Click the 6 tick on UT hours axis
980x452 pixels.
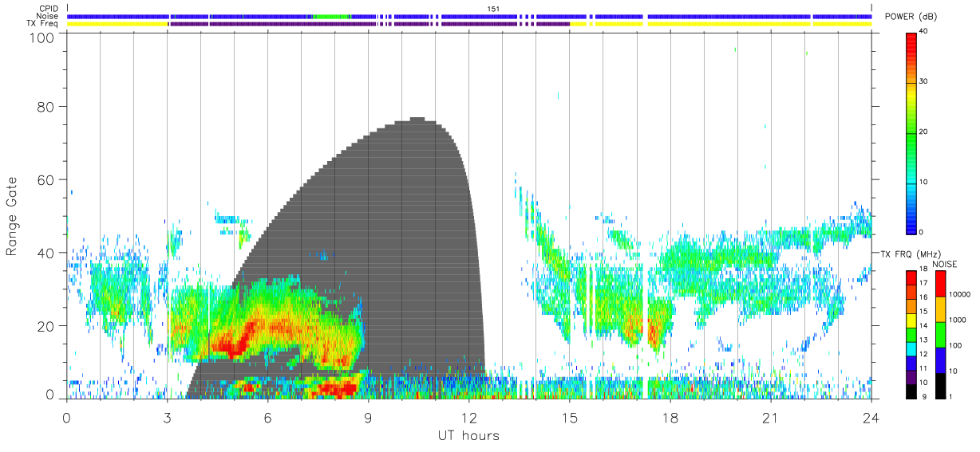[x=268, y=417]
